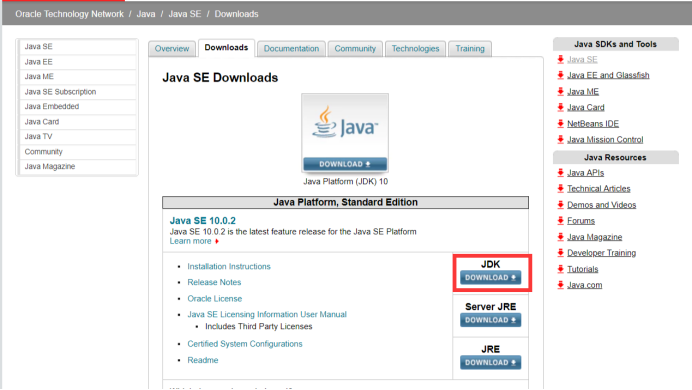This screenshot has height=390, width=692.
Task: Click the red arrow icon beside Tutorials
Action: 560,269
